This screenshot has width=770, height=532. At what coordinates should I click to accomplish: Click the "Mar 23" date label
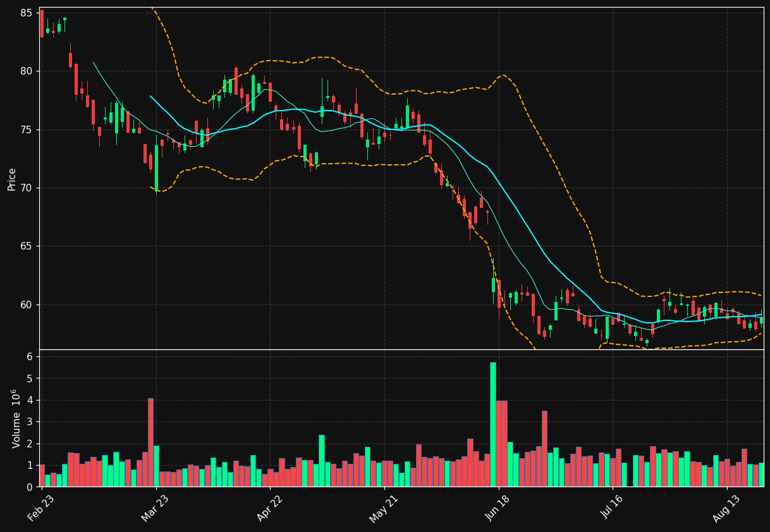(155, 509)
